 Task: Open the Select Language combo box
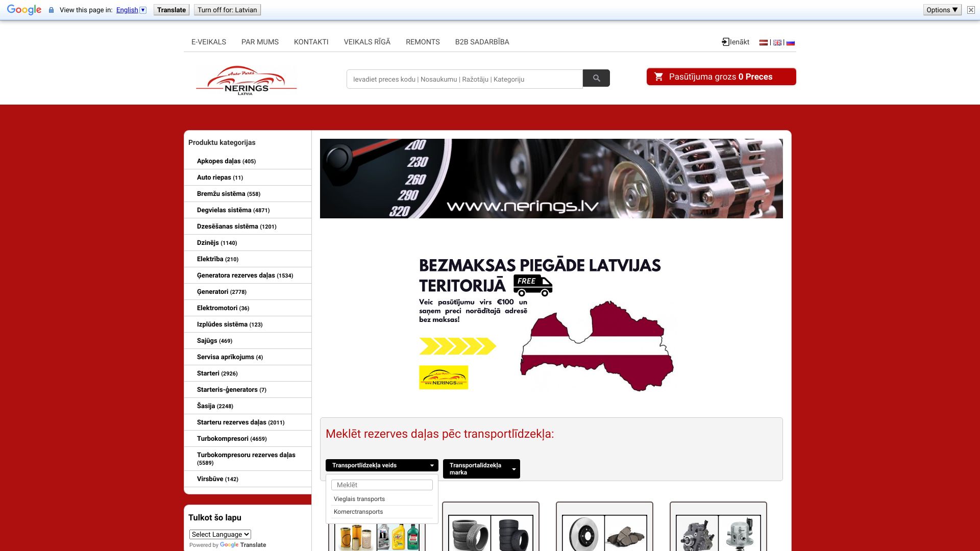click(220, 534)
